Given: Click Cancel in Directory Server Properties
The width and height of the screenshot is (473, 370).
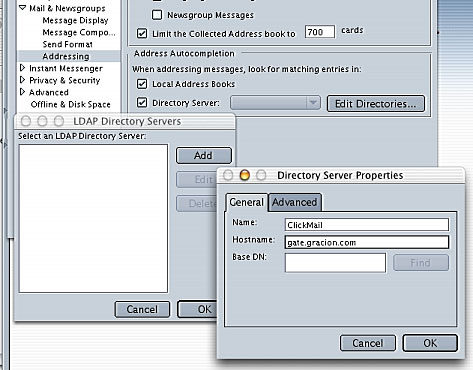Looking at the screenshot, I should point(368,343).
